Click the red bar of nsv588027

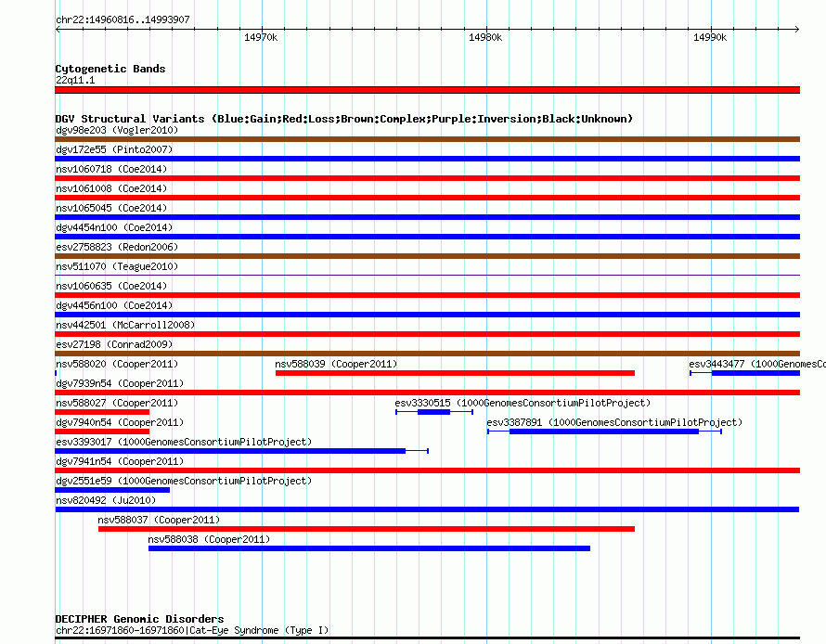point(102,412)
